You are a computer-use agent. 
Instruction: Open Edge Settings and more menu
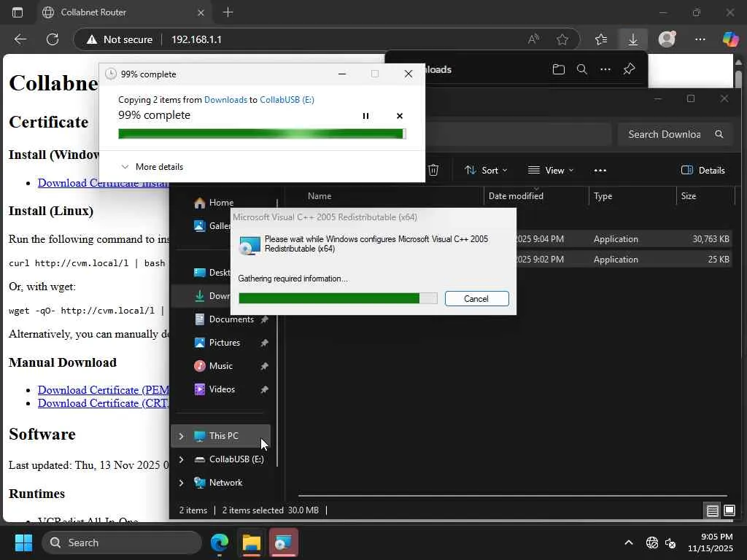click(x=700, y=39)
